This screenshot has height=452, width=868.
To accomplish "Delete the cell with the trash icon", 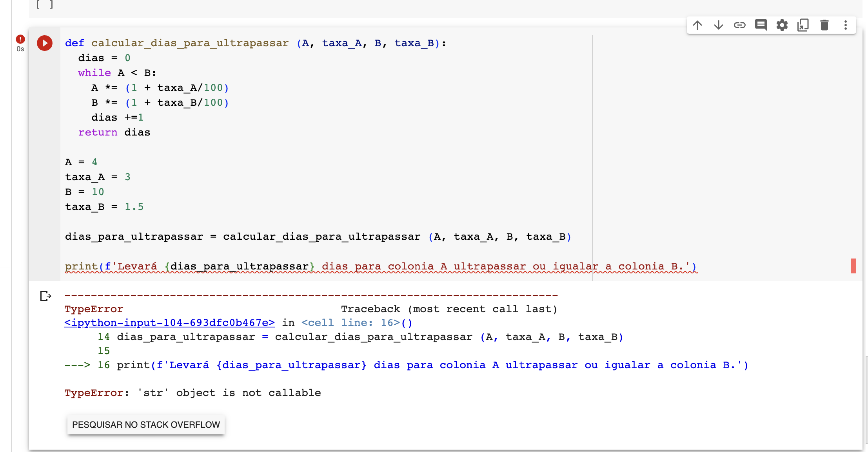I will tap(824, 25).
